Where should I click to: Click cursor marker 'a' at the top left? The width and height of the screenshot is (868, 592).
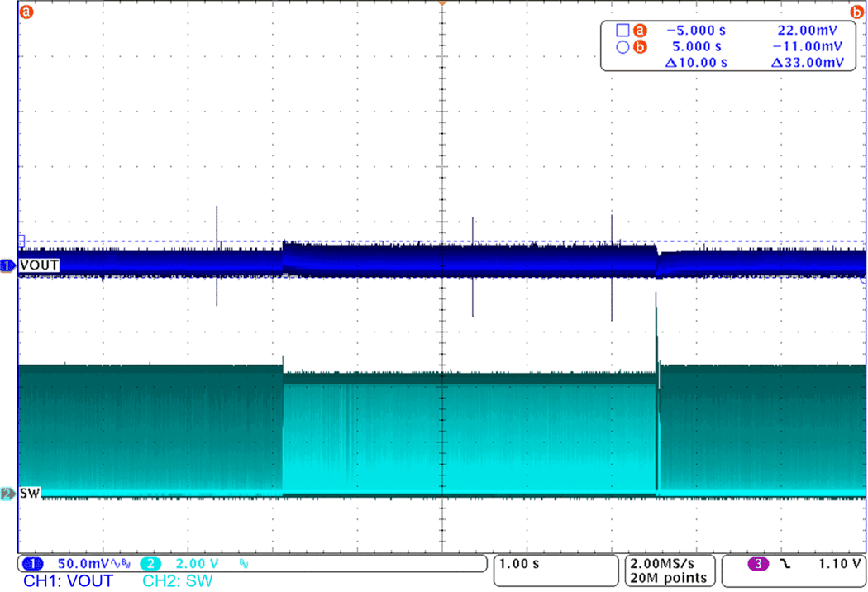click(x=25, y=12)
